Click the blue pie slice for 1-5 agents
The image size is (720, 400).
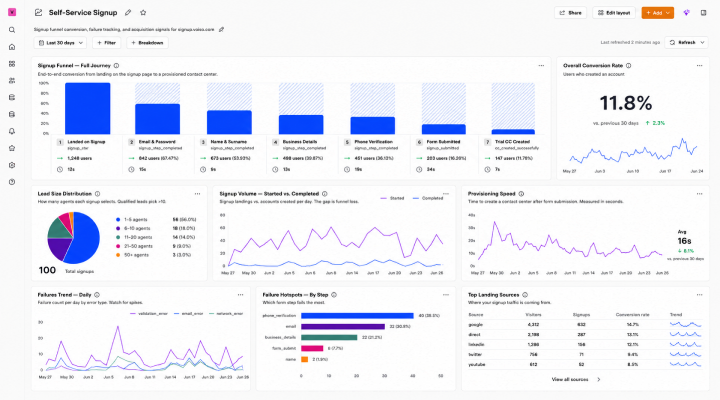86,239
